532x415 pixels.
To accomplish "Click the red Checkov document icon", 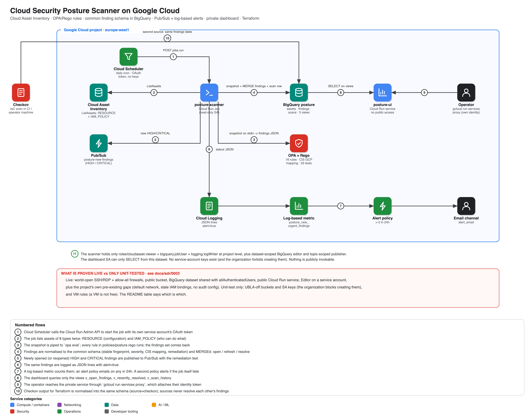I will pos(21,93).
